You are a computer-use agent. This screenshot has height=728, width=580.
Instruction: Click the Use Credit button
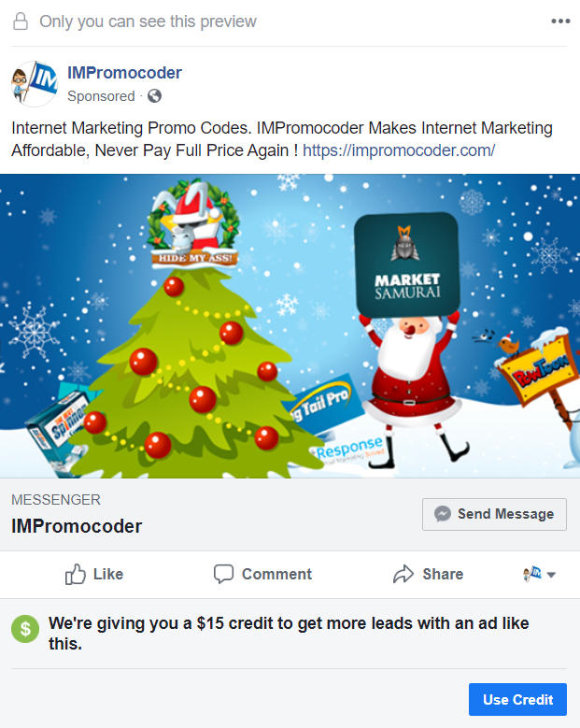(517, 699)
